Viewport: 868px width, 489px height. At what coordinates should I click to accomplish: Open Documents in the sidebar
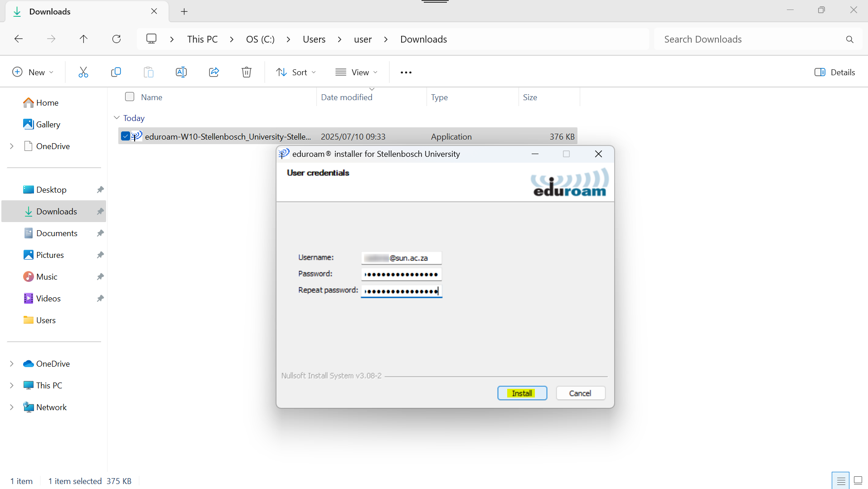[x=57, y=233]
